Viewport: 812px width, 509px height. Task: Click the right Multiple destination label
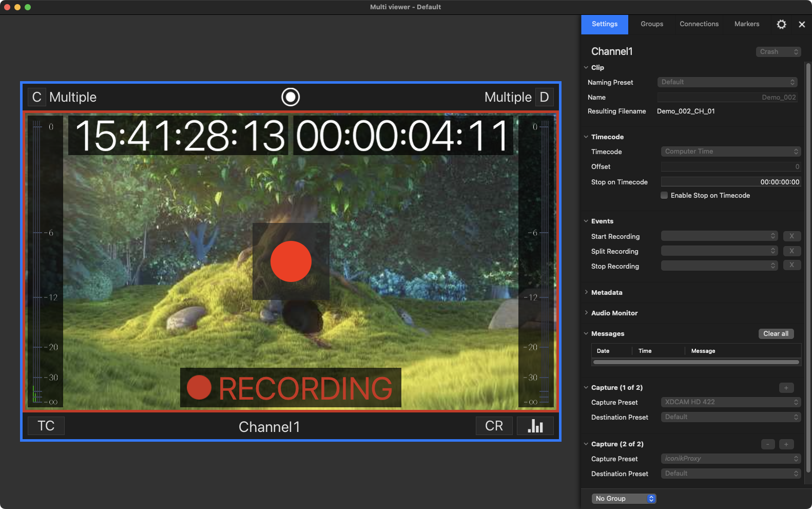point(508,97)
